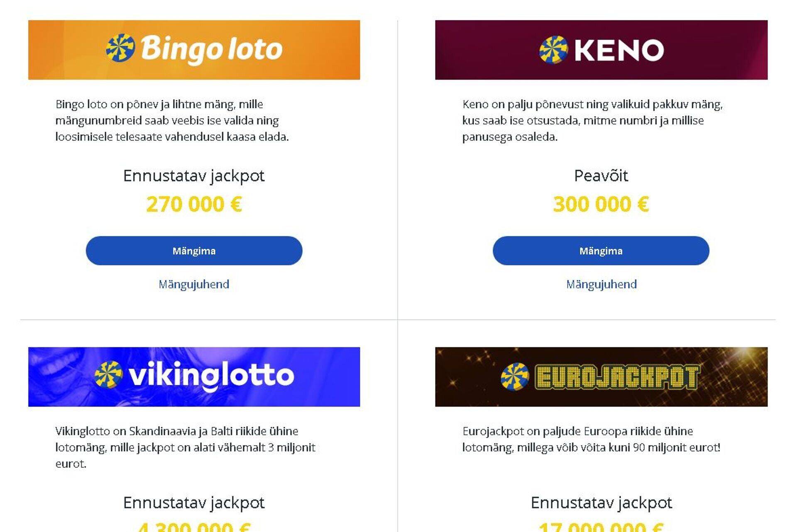Click the Eurojackpot description paragraph

tap(591, 439)
